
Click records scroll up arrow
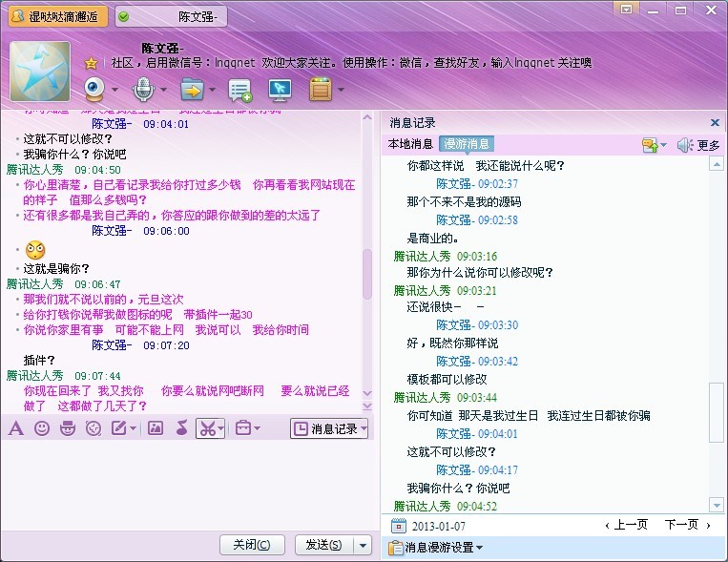pos(717,163)
